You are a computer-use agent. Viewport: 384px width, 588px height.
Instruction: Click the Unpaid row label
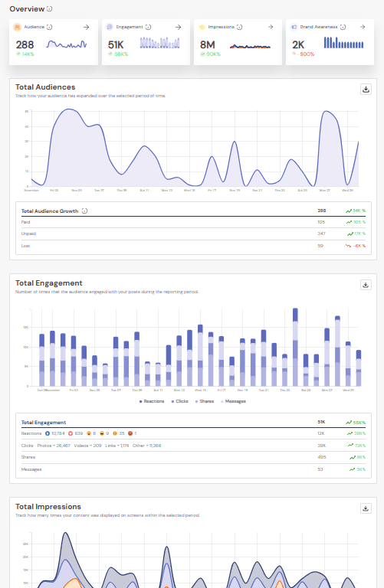(28, 234)
